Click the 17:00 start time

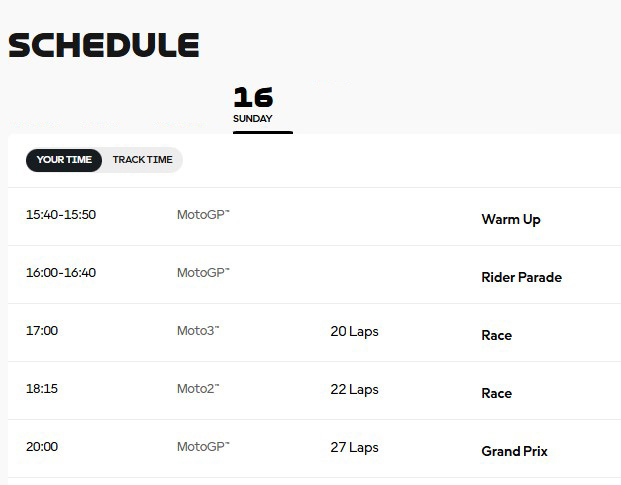[42, 331]
